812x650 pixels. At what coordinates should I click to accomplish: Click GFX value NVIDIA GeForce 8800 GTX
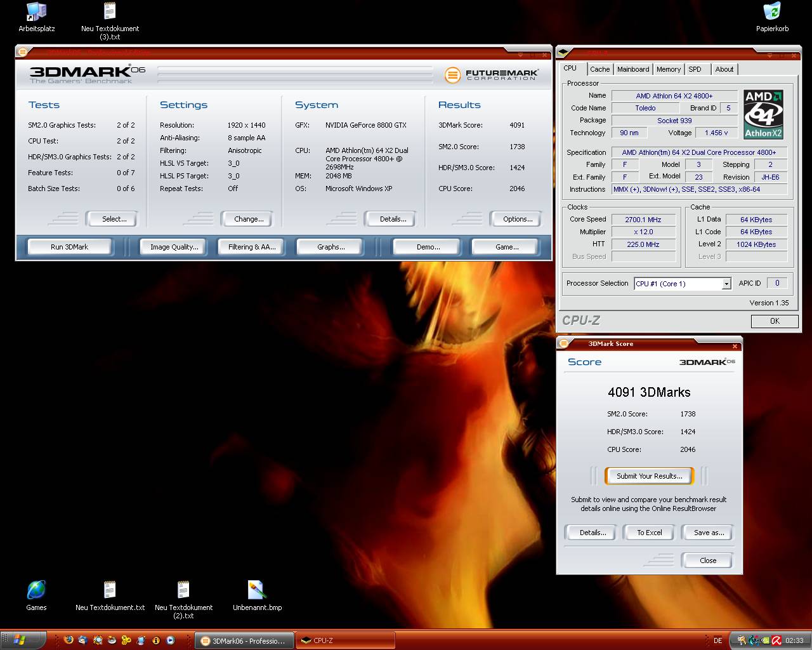click(x=366, y=125)
